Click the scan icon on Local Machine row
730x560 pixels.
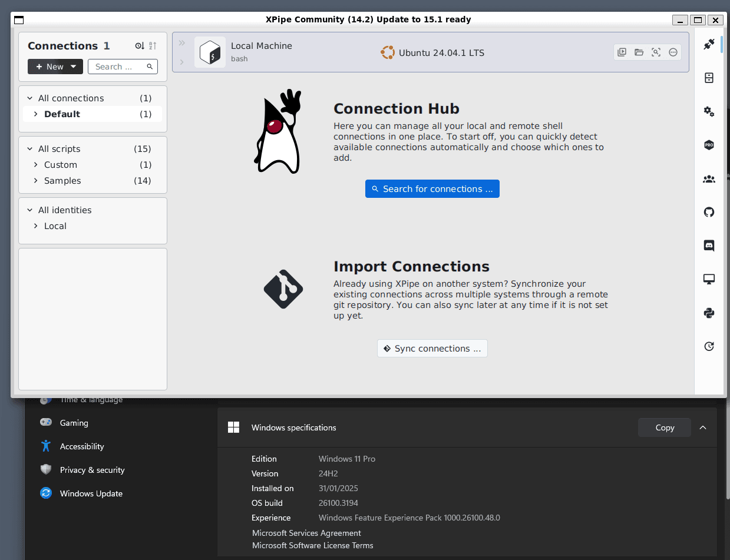tap(656, 52)
